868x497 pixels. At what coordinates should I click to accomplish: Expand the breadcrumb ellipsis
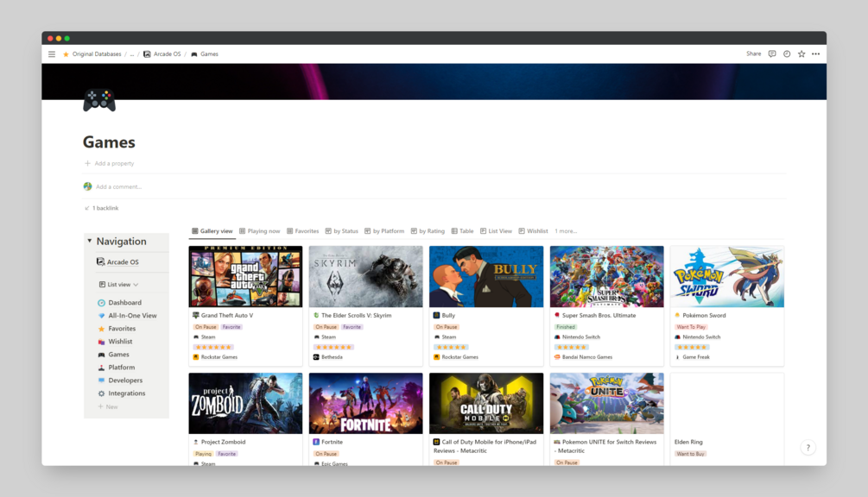pyautogui.click(x=132, y=54)
